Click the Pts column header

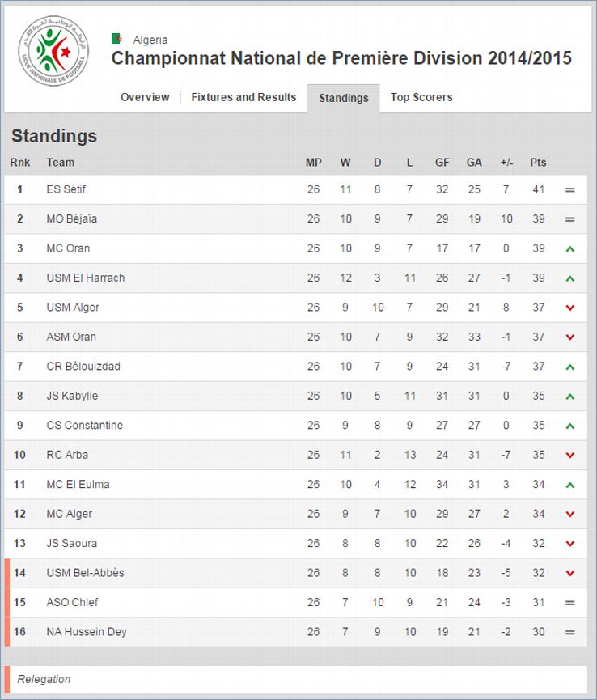[x=538, y=163]
